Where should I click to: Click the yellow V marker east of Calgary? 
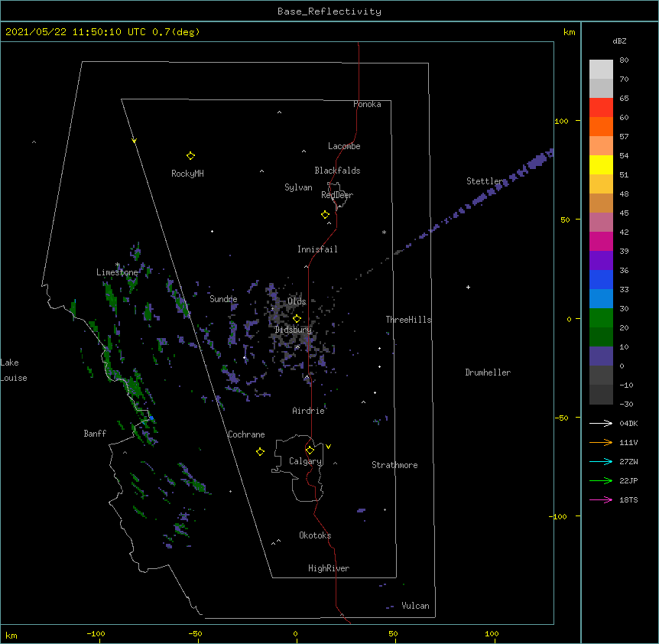328,447
